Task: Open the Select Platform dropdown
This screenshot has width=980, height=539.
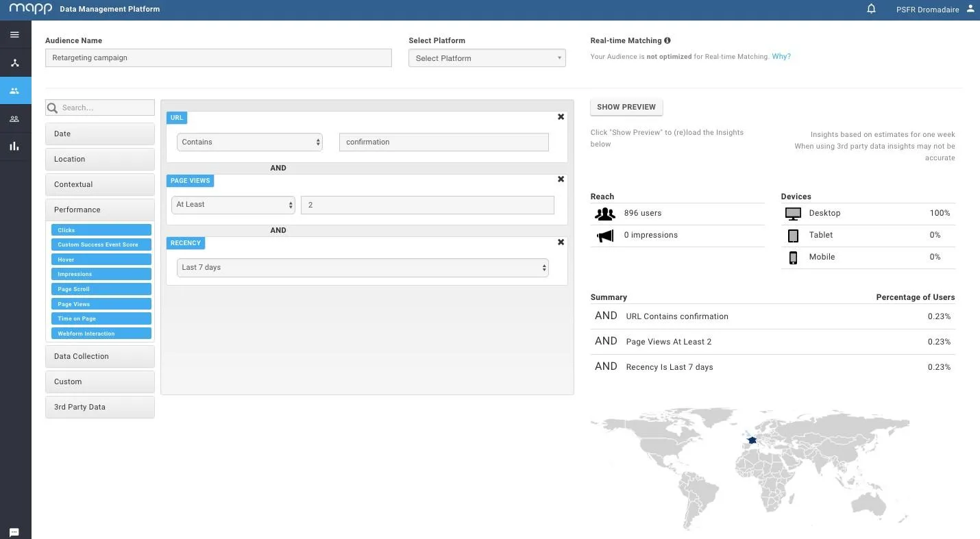Action: click(487, 58)
